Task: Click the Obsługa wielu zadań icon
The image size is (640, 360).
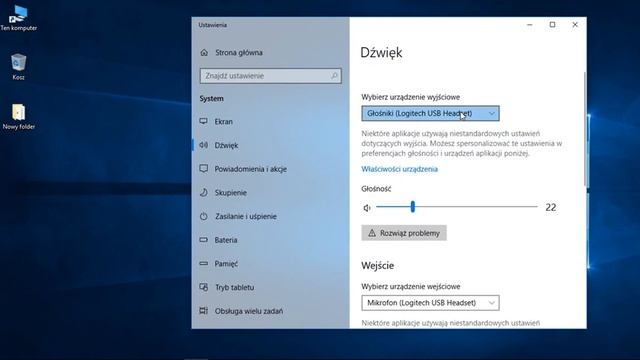Action: [203, 311]
